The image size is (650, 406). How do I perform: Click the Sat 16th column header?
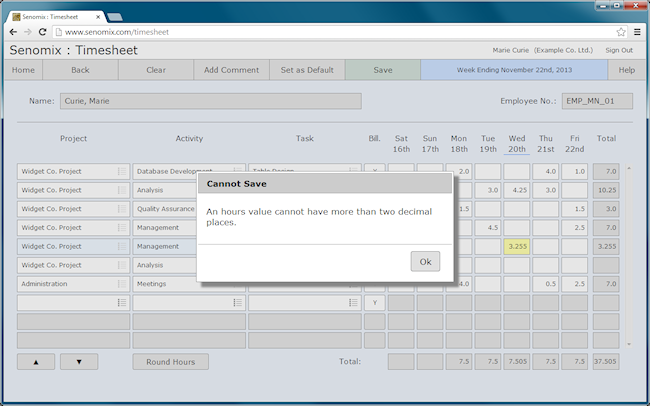click(401, 143)
